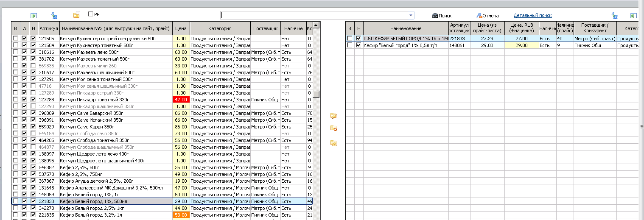
Task: Click Метро (Сиб.тракт) supplier cell in right table
Action: [x=595, y=39]
